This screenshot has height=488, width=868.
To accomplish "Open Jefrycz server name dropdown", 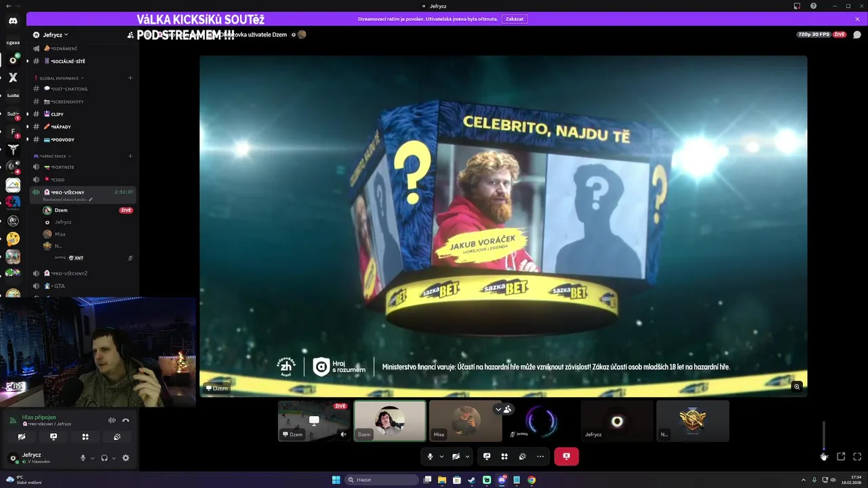I will point(56,35).
